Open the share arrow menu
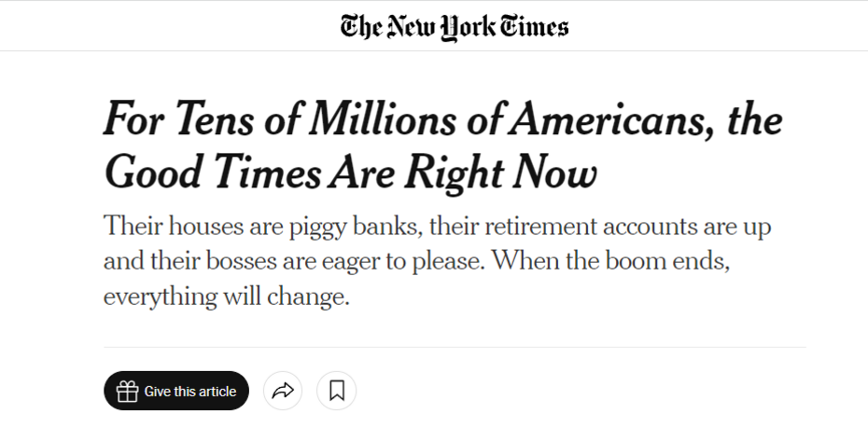This screenshot has height=428, width=868. [x=283, y=392]
